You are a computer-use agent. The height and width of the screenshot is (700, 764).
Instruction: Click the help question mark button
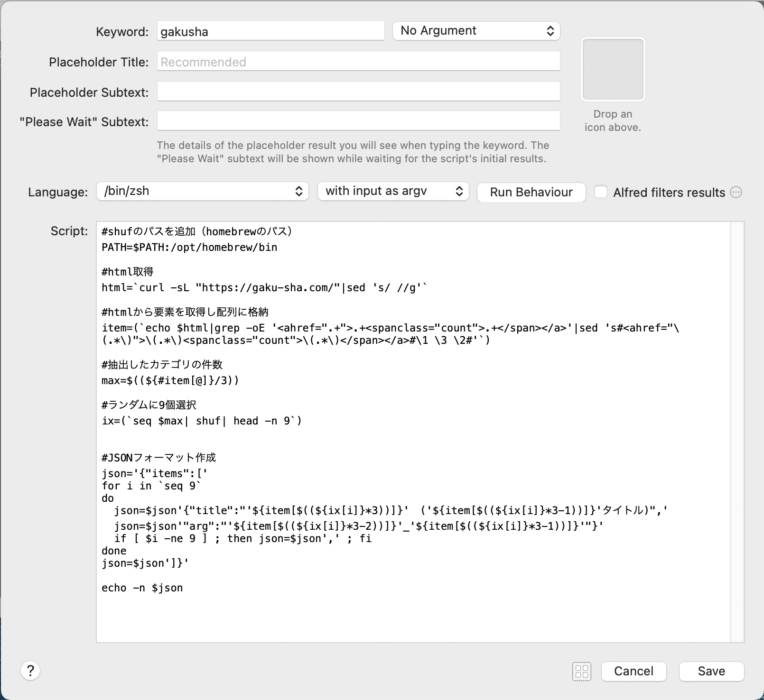[x=30, y=671]
